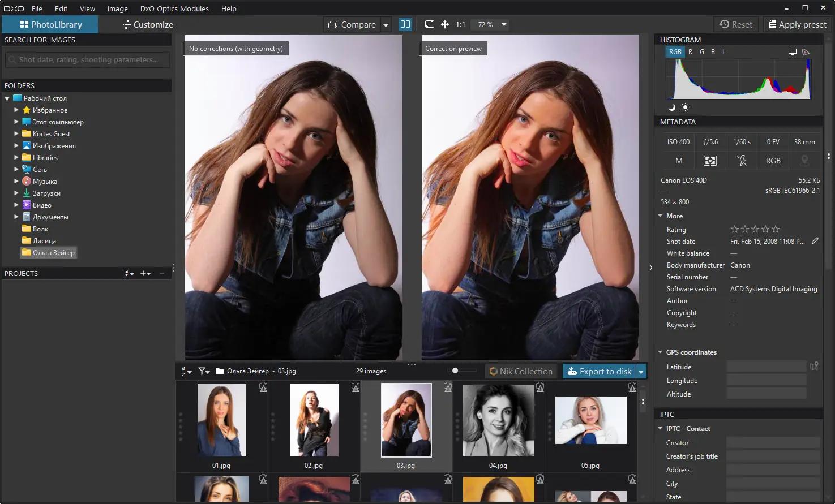This screenshot has width=835, height=504.
Task: Switch to the Customize tab
Action: click(147, 24)
